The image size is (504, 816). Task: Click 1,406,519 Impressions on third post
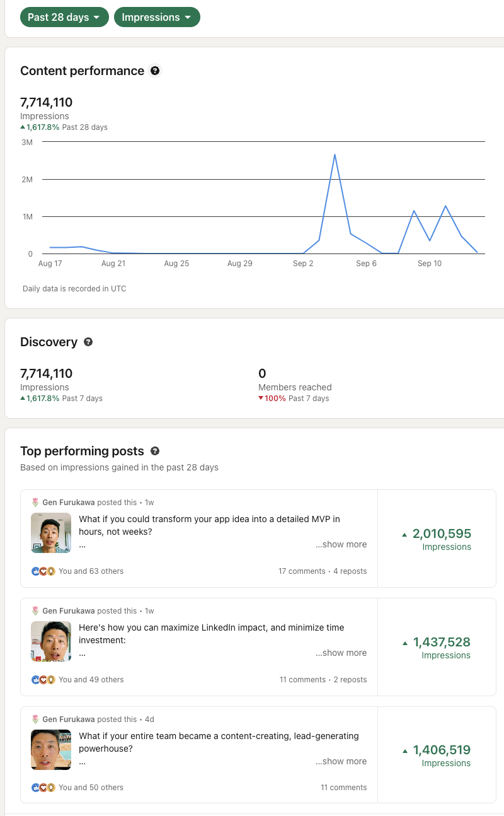click(437, 755)
